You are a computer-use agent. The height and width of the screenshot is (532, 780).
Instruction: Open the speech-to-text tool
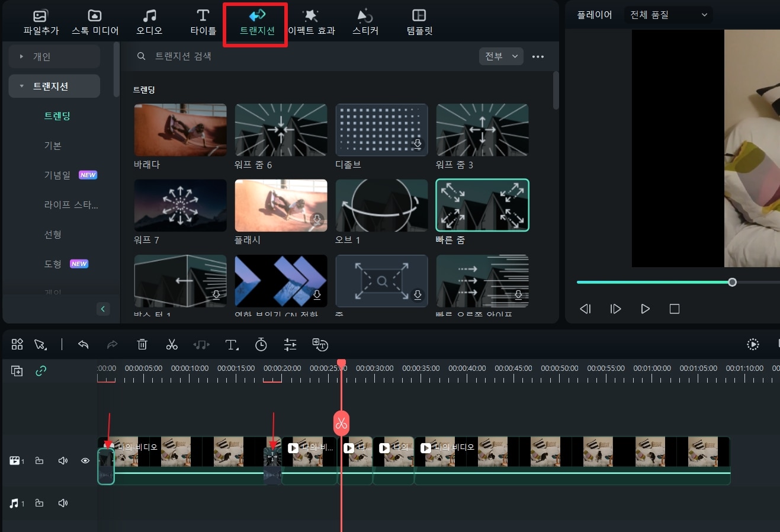(320, 344)
